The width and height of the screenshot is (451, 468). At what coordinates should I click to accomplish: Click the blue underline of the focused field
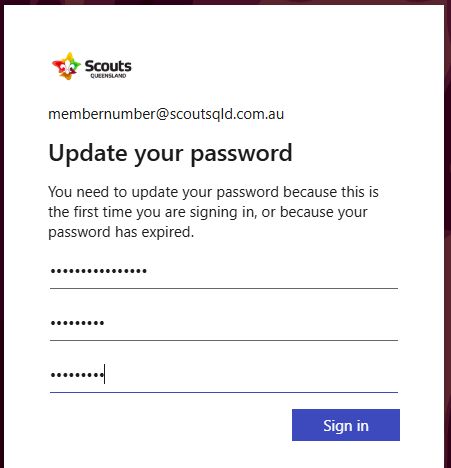tap(224, 393)
